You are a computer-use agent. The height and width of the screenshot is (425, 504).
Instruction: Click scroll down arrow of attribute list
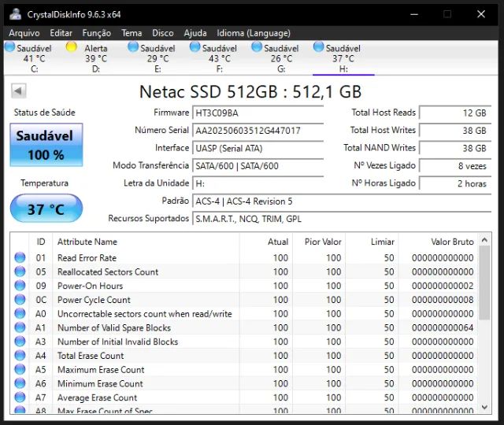coord(485,407)
